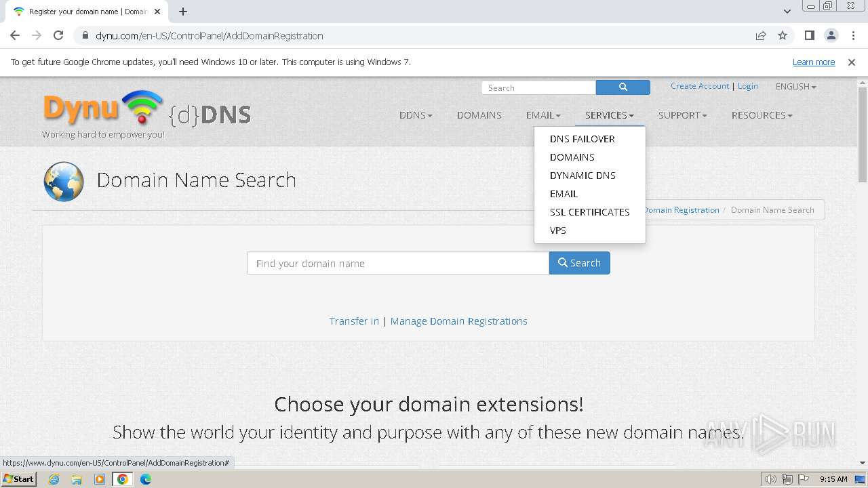Launch Internet Explorer from the taskbar

click(x=54, y=479)
